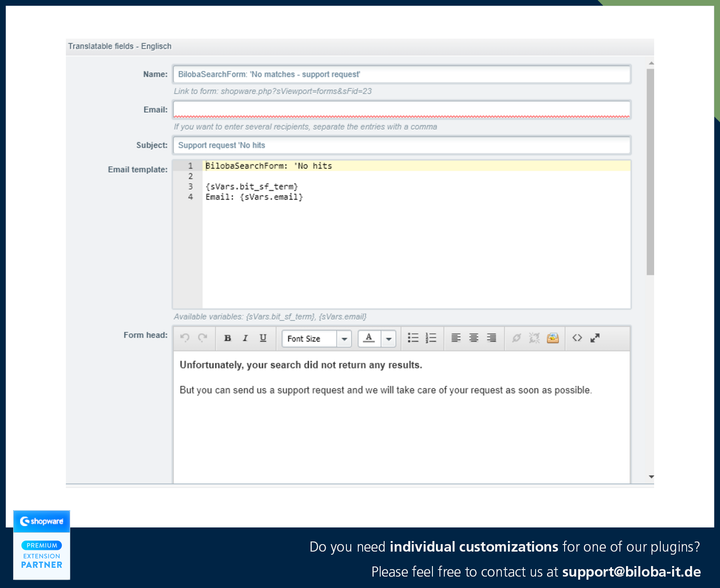Remove the hyperlink

[x=534, y=338]
